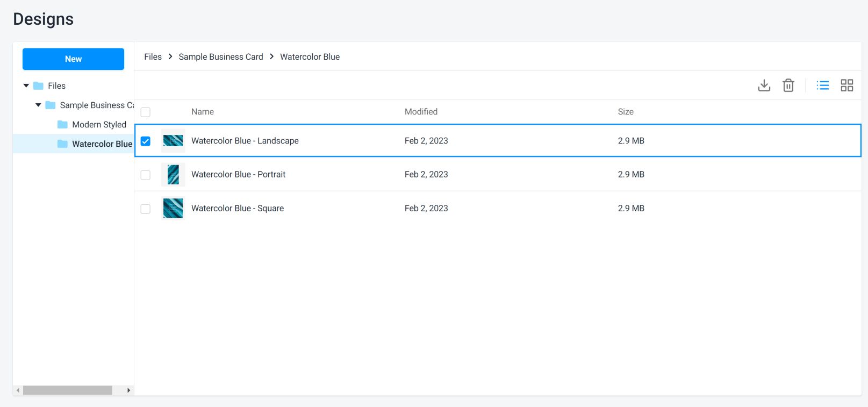Select Watercolor Blue folder label in tree
Screen dimensions: 868x407
pyautogui.click(x=102, y=144)
